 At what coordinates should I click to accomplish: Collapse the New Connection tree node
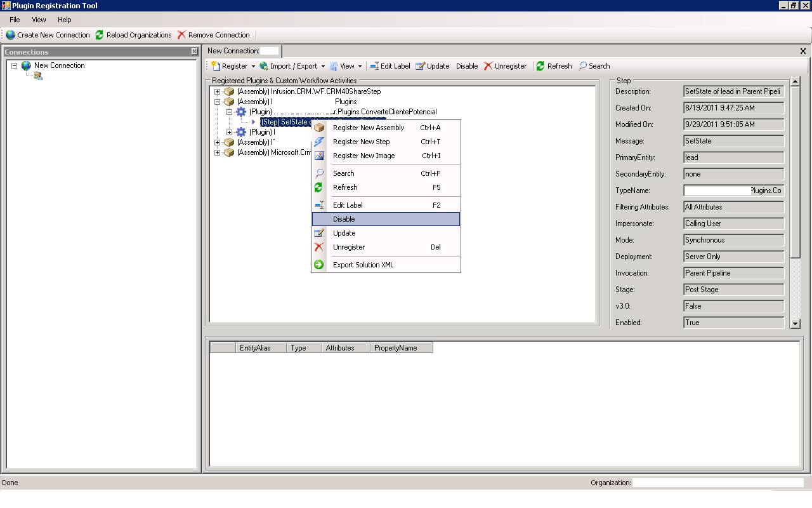(15, 65)
